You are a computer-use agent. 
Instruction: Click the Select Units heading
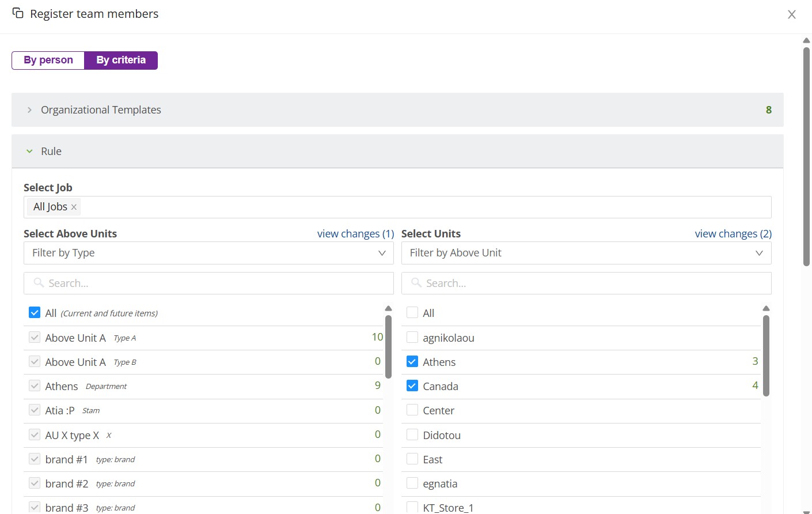coord(431,233)
